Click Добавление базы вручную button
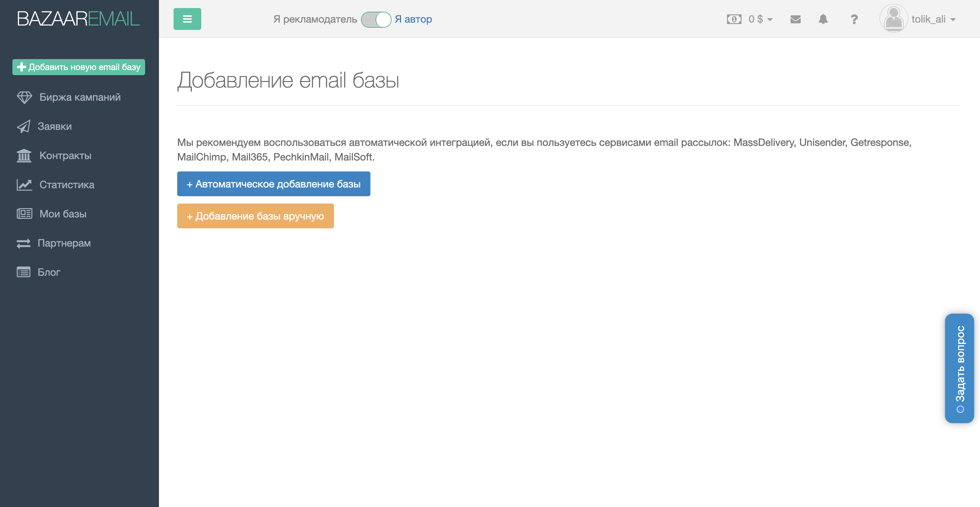This screenshot has width=980, height=507. 255,216
